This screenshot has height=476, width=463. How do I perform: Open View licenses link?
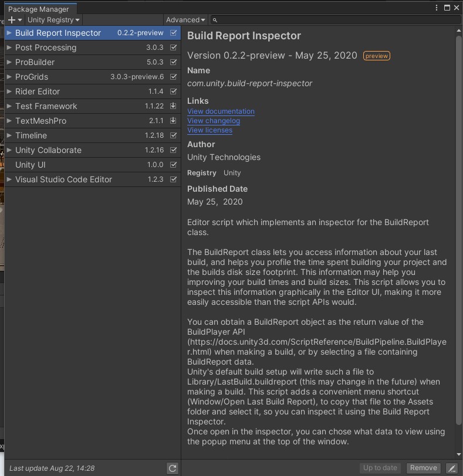click(x=209, y=130)
